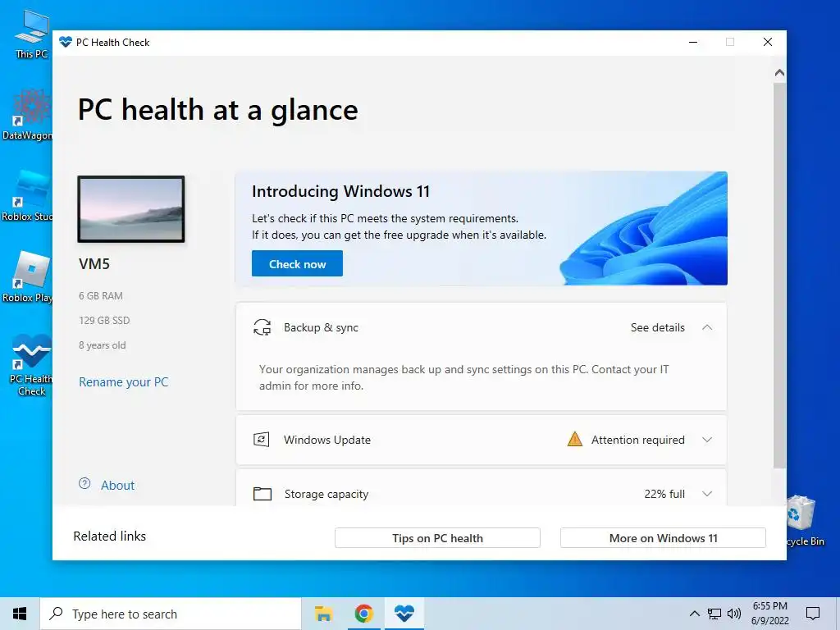Click the PC Health Check title bar icon
Image resolution: width=840 pixels, height=630 pixels.
[x=66, y=43]
